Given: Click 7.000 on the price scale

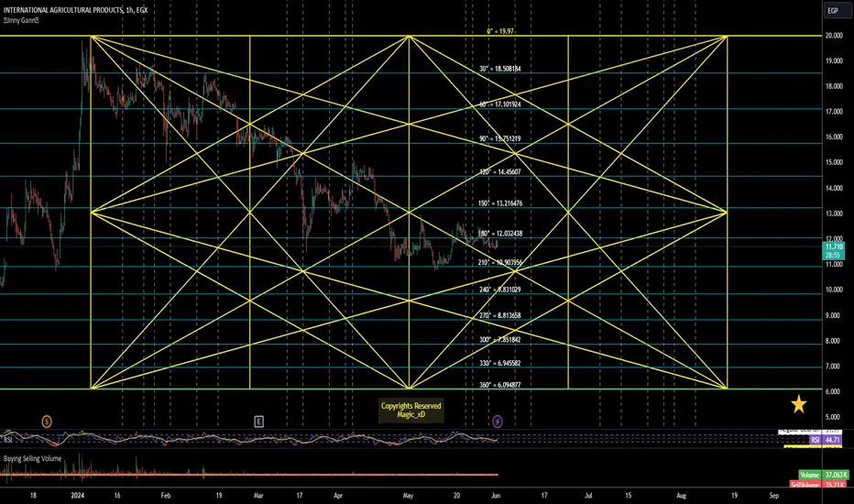Looking at the screenshot, I should click(x=834, y=367).
